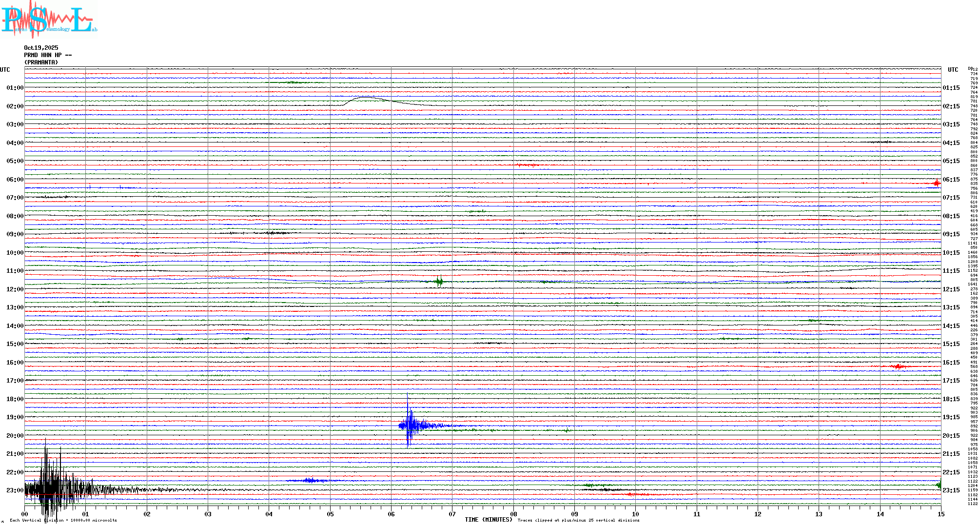Click minute marker 10 on bottom axis
Image resolution: width=980 pixels, height=527 pixels.
(635, 514)
